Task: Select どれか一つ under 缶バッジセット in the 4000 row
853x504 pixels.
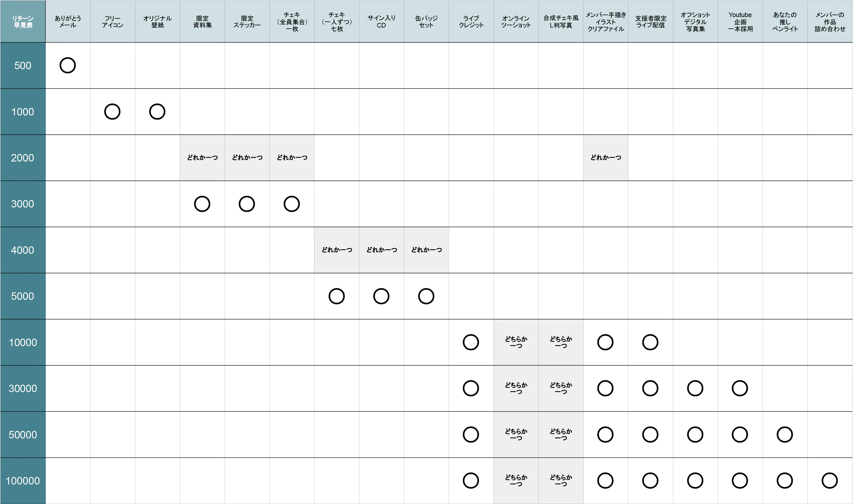Action: click(x=427, y=250)
